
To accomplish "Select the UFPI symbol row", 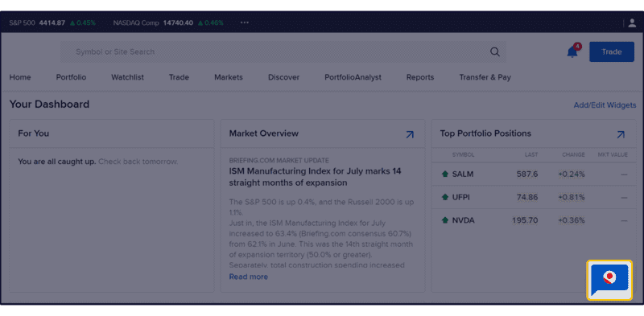I will pyautogui.click(x=534, y=197).
